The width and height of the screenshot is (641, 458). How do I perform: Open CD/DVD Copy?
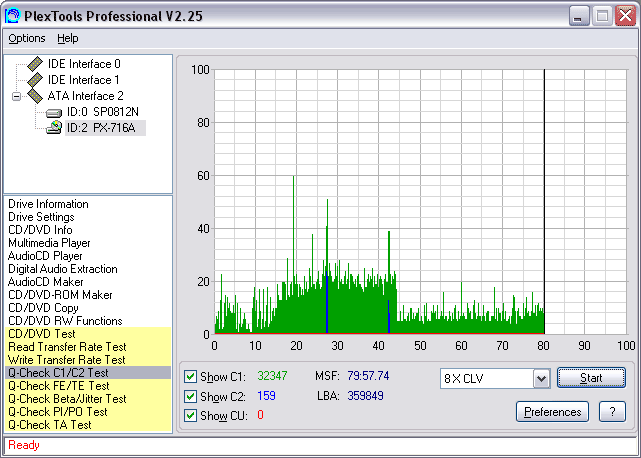[x=43, y=308]
